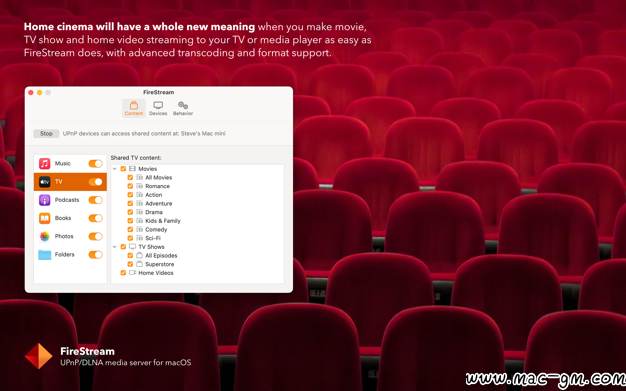
Task: Click the Podcasts icon in the sidebar
Action: point(44,200)
